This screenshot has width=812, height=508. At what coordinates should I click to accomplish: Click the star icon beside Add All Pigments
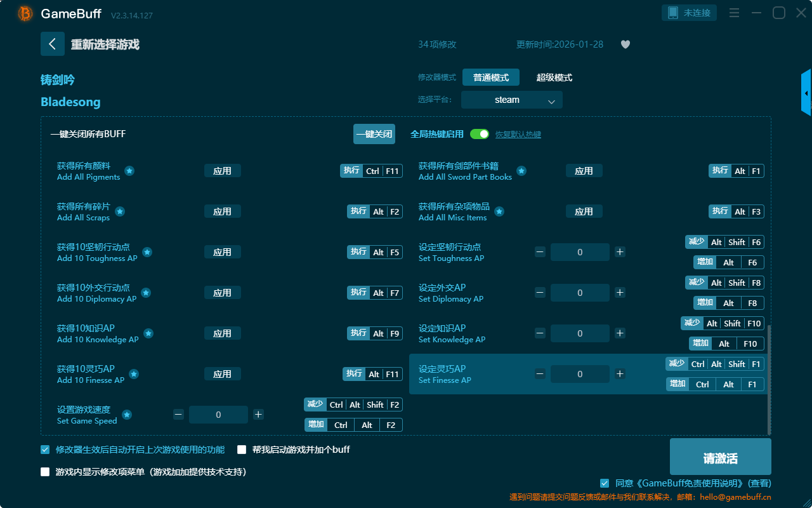[129, 171]
